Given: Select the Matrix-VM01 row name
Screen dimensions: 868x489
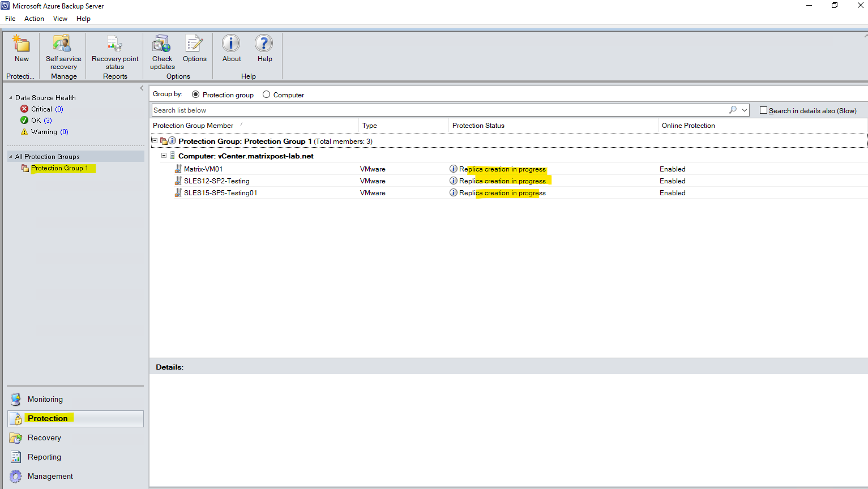Looking at the screenshot, I should (203, 169).
